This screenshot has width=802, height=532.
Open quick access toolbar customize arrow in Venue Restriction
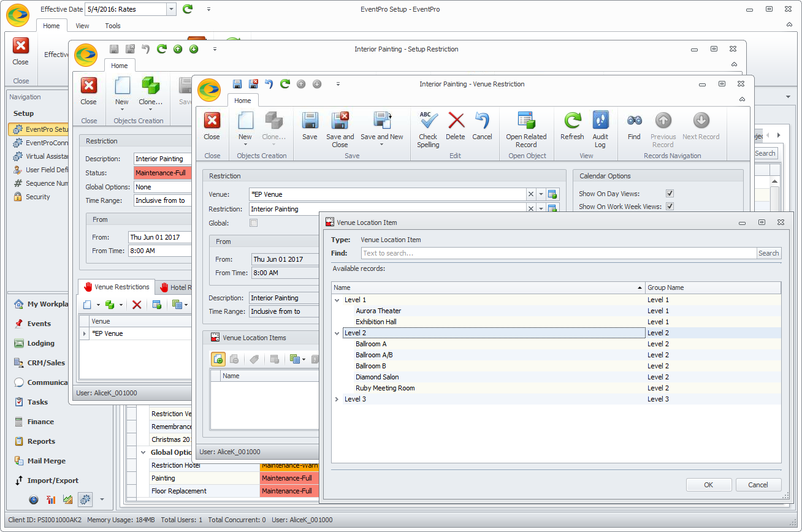[337, 84]
